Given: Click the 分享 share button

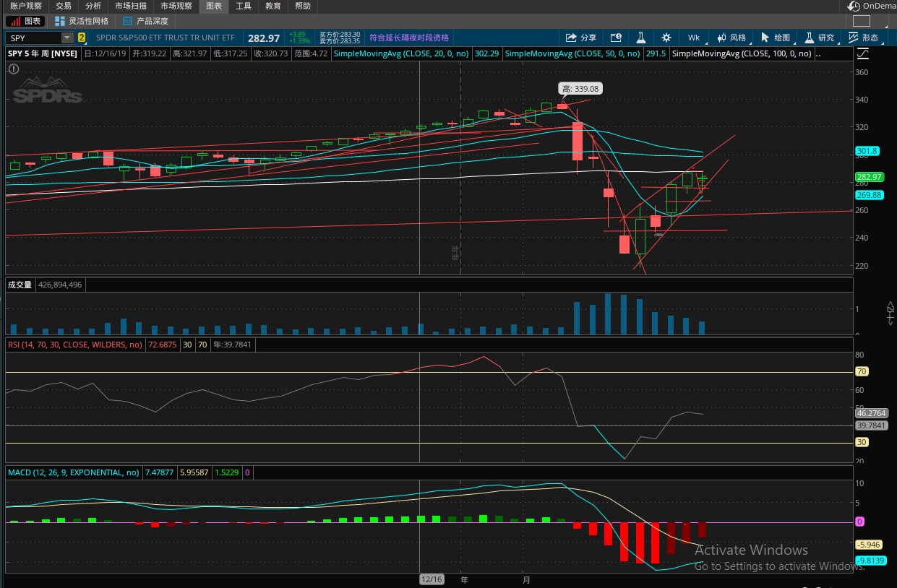Looking at the screenshot, I should pyautogui.click(x=581, y=38).
